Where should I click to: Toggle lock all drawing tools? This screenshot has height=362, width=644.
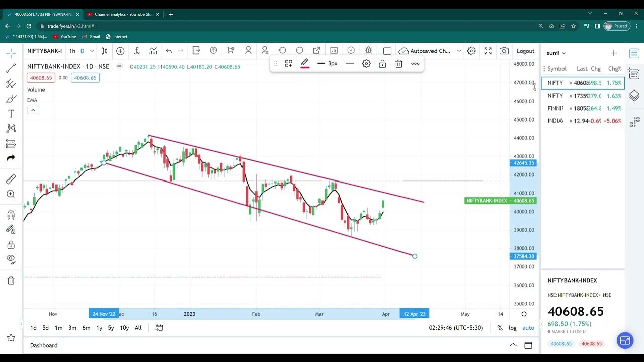11,245
